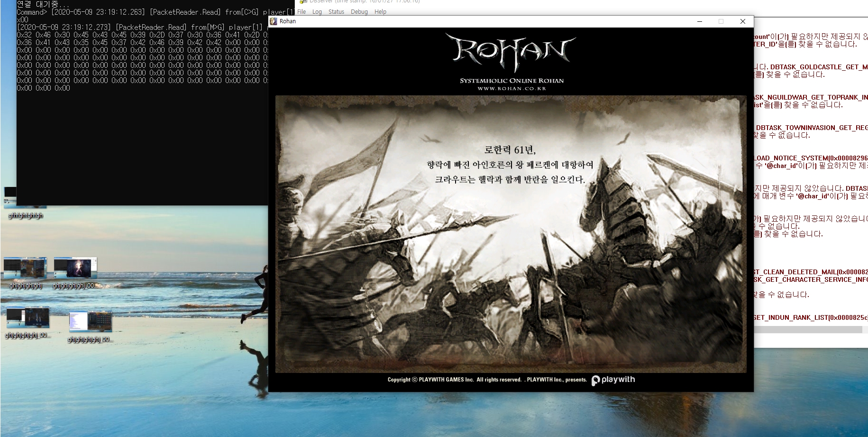Viewport: 868px width, 437px height.
Task: Click the DBServer horizontal scrollbar
Action: (x=808, y=330)
